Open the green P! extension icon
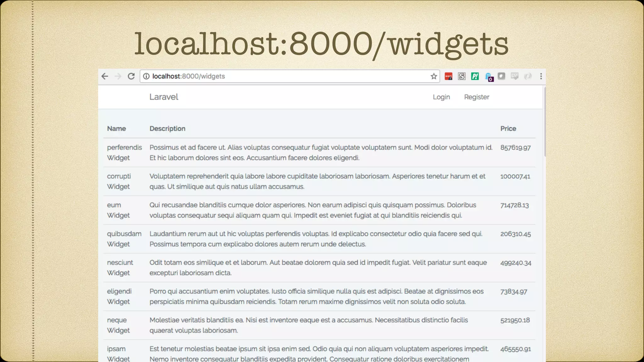 coord(475,76)
